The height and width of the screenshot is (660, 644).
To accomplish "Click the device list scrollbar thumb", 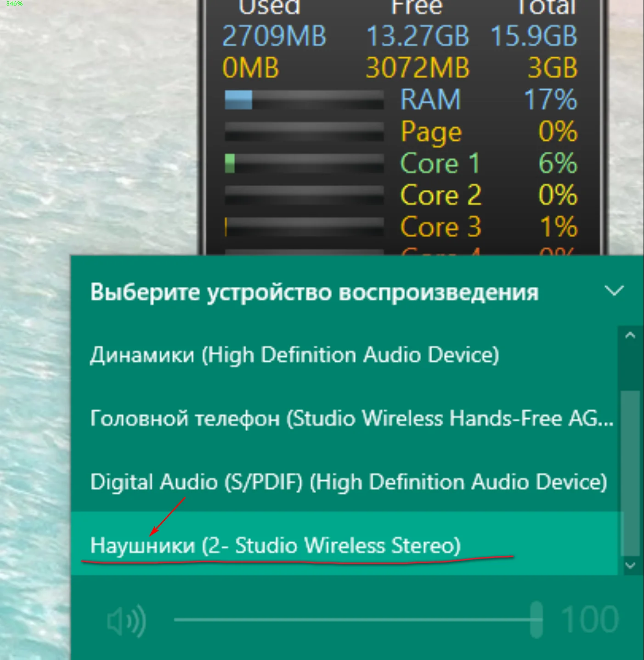I will click(630, 473).
